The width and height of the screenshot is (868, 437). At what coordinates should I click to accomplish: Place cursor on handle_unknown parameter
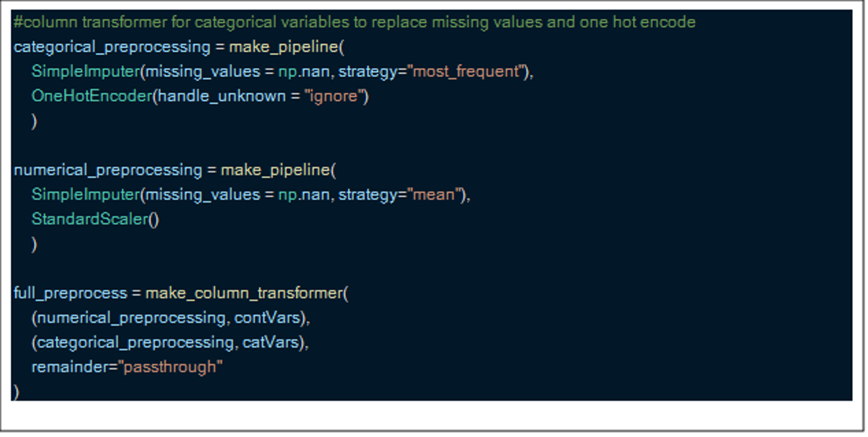221,96
